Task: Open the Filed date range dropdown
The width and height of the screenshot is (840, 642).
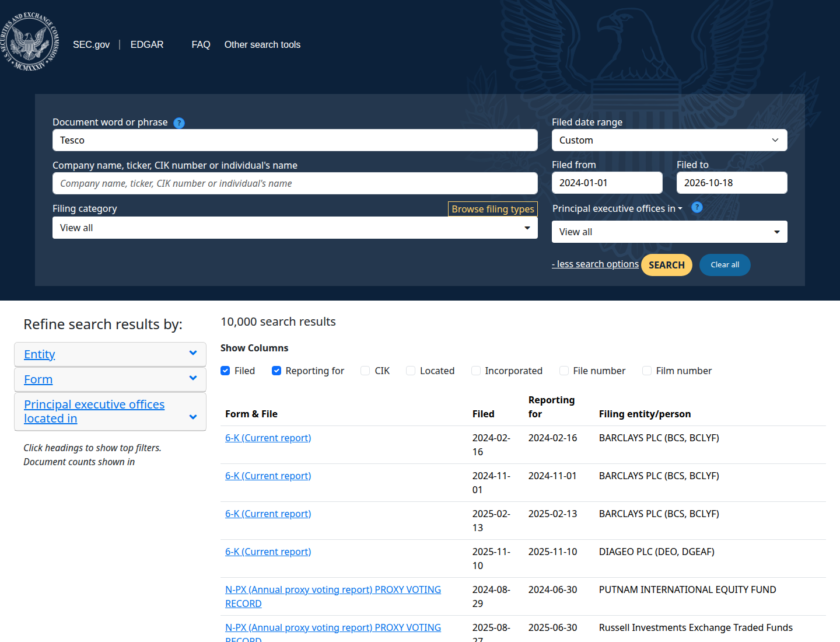Action: click(670, 140)
